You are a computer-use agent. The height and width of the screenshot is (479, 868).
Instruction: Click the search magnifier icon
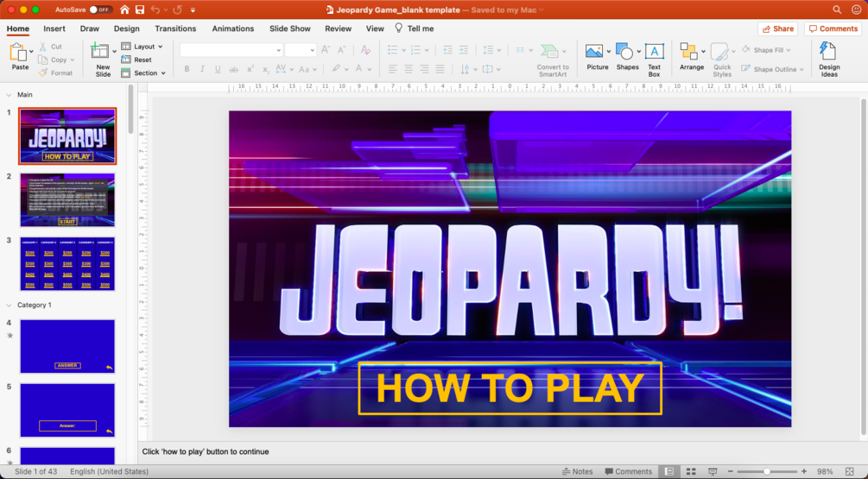837,9
